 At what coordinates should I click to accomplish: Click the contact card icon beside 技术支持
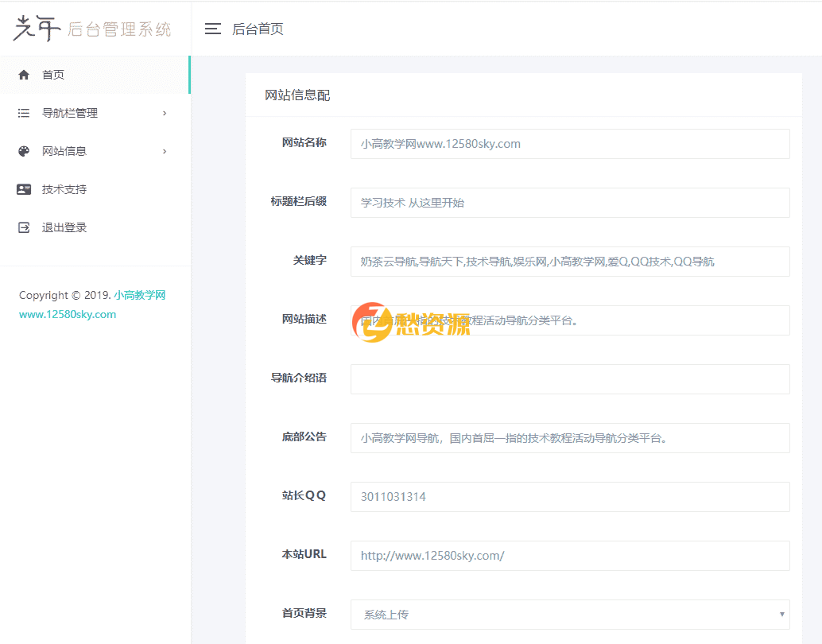pos(23,188)
